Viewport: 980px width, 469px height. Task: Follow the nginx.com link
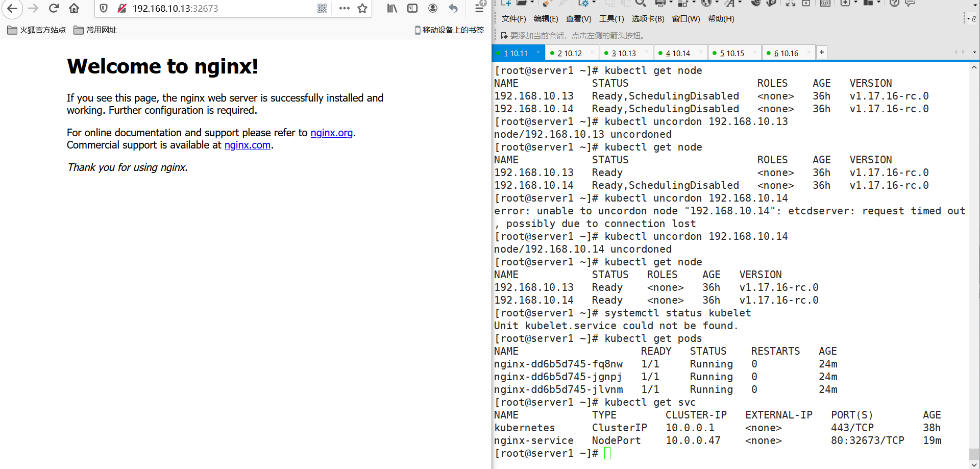tap(248, 145)
